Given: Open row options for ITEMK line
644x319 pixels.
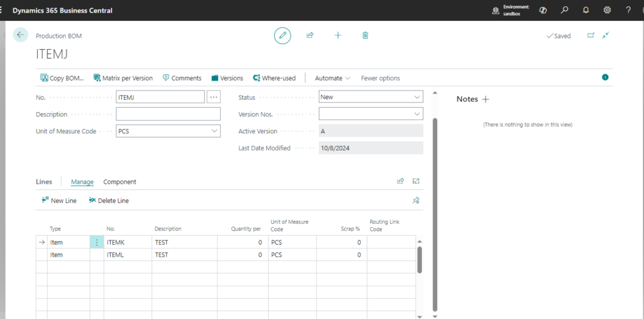Looking at the screenshot, I should (97, 242).
